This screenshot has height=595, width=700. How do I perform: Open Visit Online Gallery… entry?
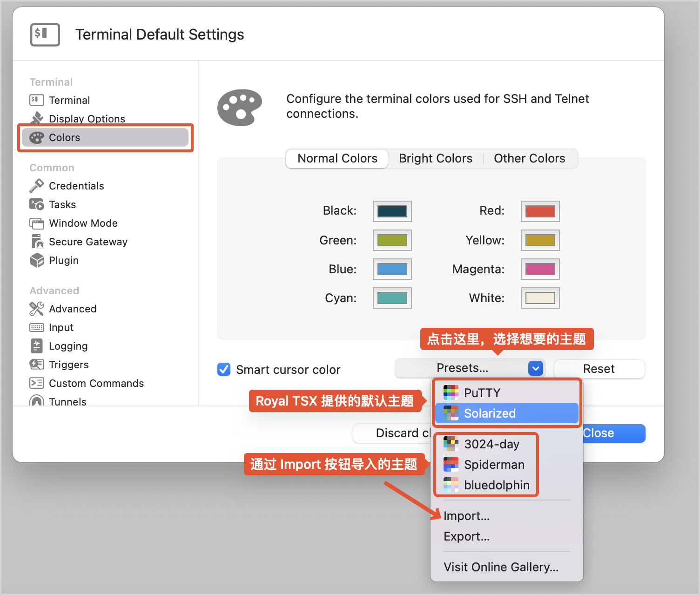click(501, 567)
